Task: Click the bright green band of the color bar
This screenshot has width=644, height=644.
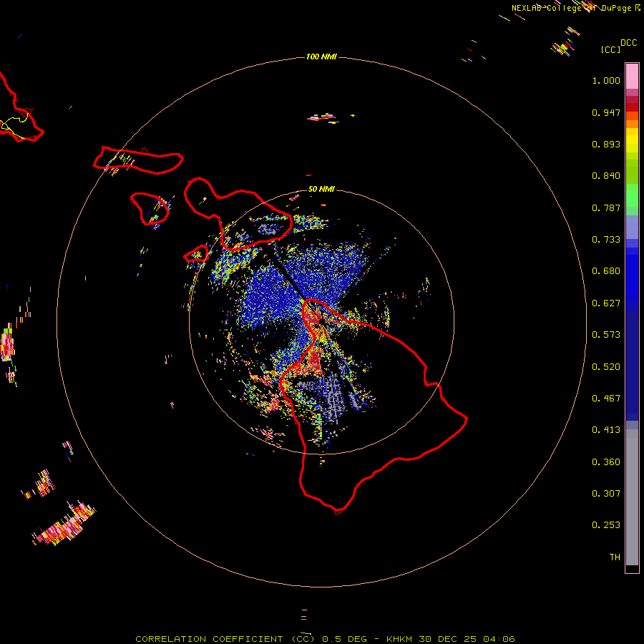Action: pos(632,195)
